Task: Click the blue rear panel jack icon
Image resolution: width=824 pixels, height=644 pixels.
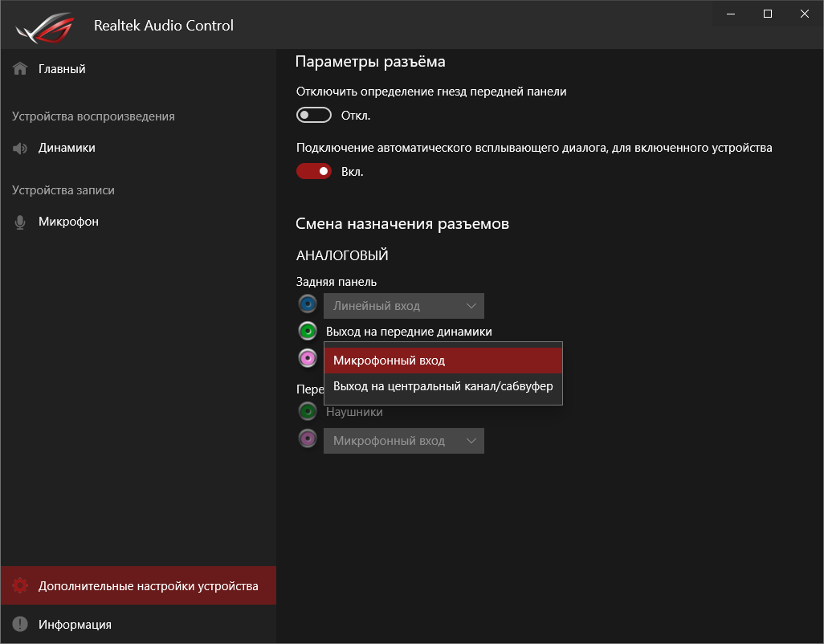Action: (307, 305)
